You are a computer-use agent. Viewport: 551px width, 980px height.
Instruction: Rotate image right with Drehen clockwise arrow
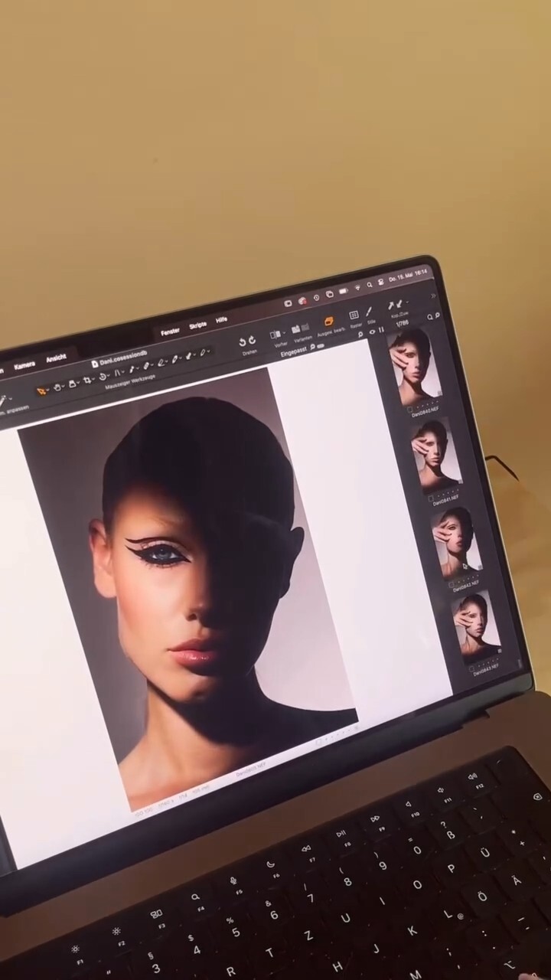click(253, 340)
